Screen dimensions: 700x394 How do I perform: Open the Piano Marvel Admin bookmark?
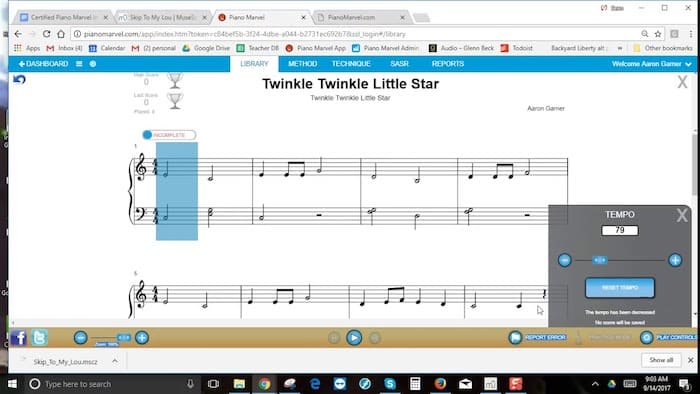click(385, 48)
